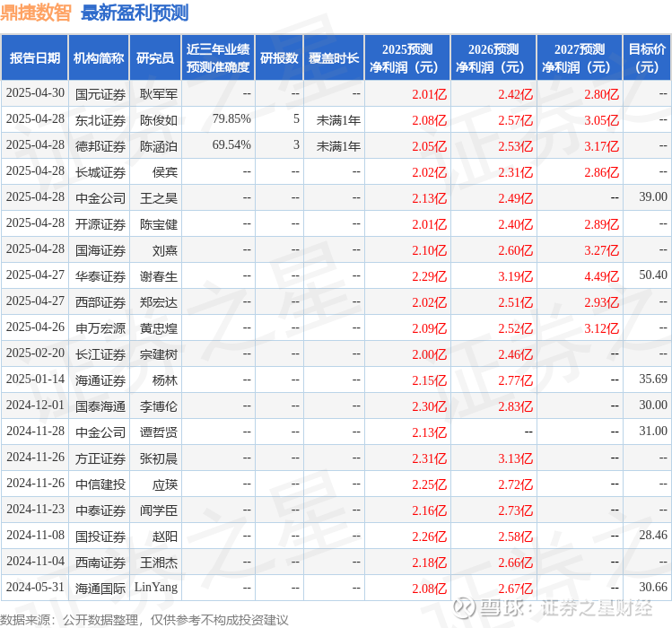Click the 近三年业绩预测准确度 column header
Screen dimensions: 672x628
[218, 58]
